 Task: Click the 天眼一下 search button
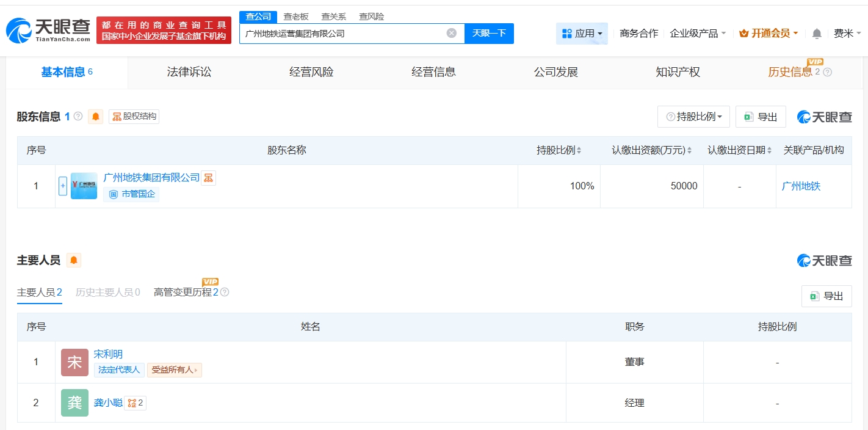pyautogui.click(x=489, y=34)
